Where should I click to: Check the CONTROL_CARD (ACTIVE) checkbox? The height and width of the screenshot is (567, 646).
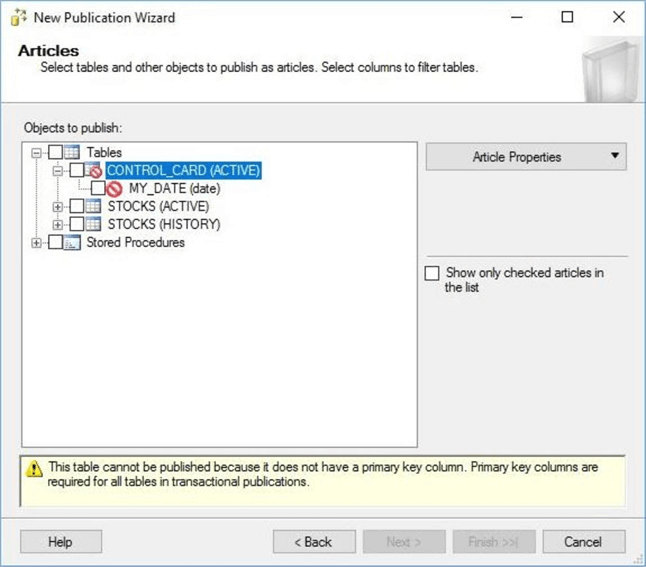77,170
